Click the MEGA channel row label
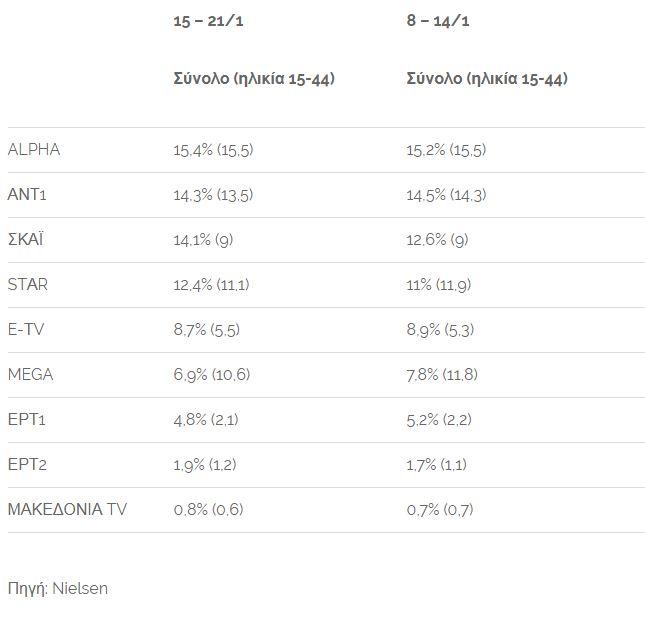Screen dimensions: 645x631 [x=31, y=375]
